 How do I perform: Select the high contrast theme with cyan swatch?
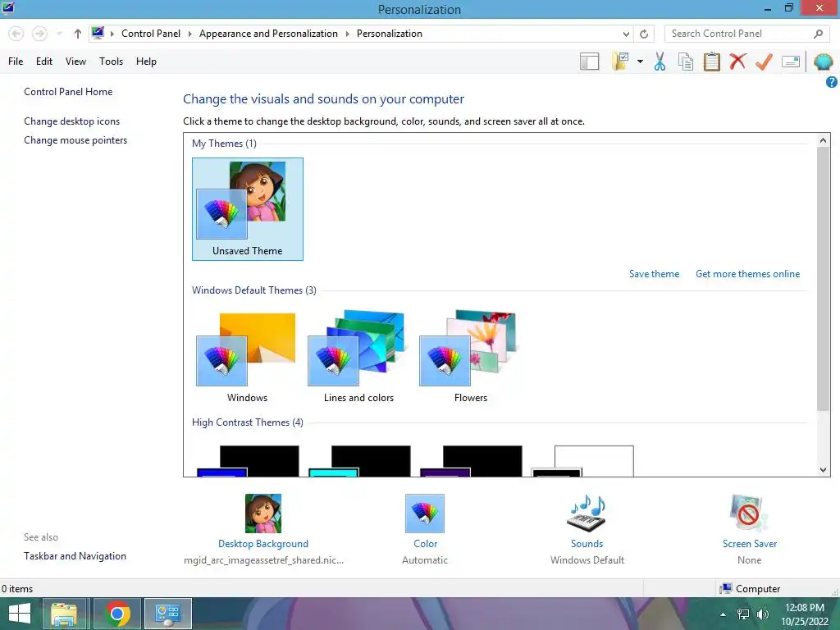click(359, 461)
